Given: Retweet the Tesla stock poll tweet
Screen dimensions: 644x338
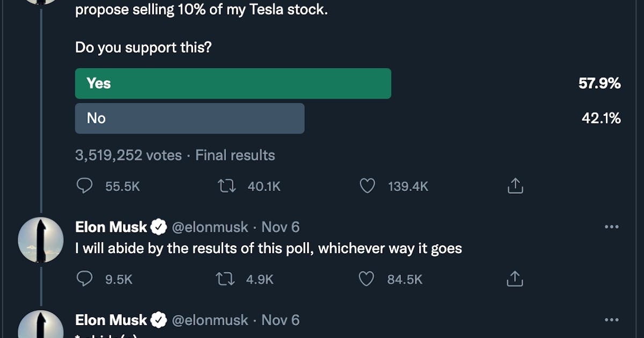Looking at the screenshot, I should pyautogui.click(x=226, y=186).
